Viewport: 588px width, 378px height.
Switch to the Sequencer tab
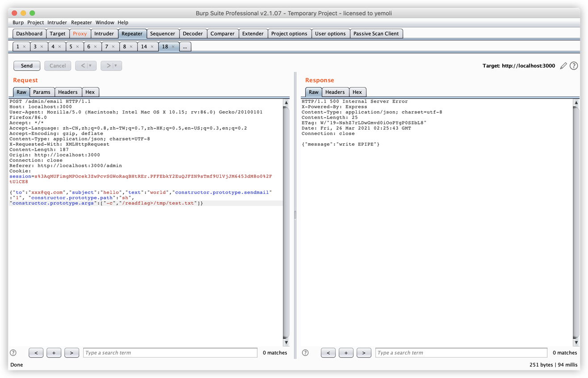(163, 33)
